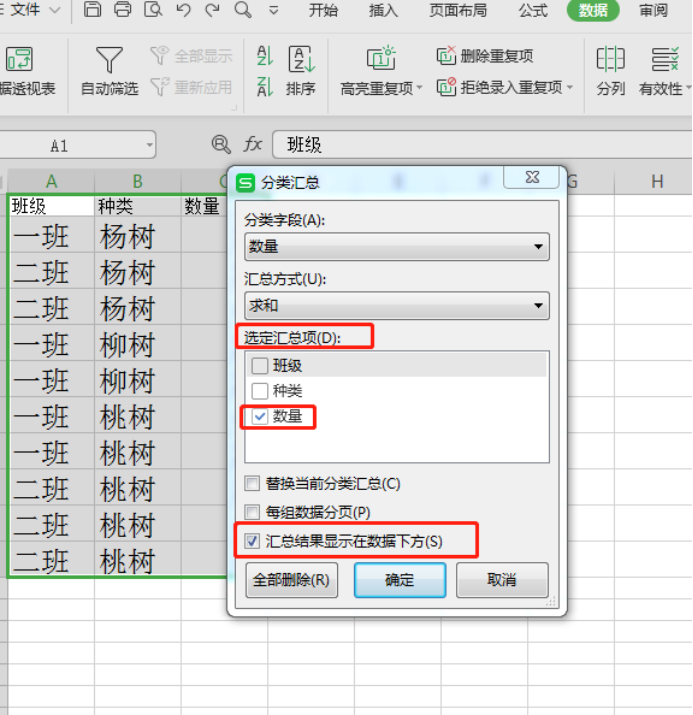This screenshot has width=693, height=715.
Task: Check the 班级 checkbox in summary items
Action: click(260, 366)
